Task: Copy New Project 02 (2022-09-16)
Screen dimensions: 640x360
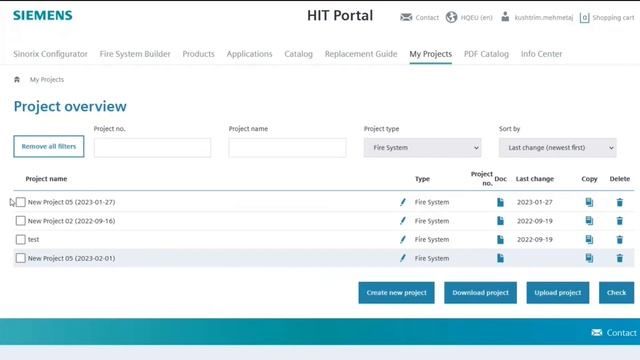Action: click(x=589, y=221)
